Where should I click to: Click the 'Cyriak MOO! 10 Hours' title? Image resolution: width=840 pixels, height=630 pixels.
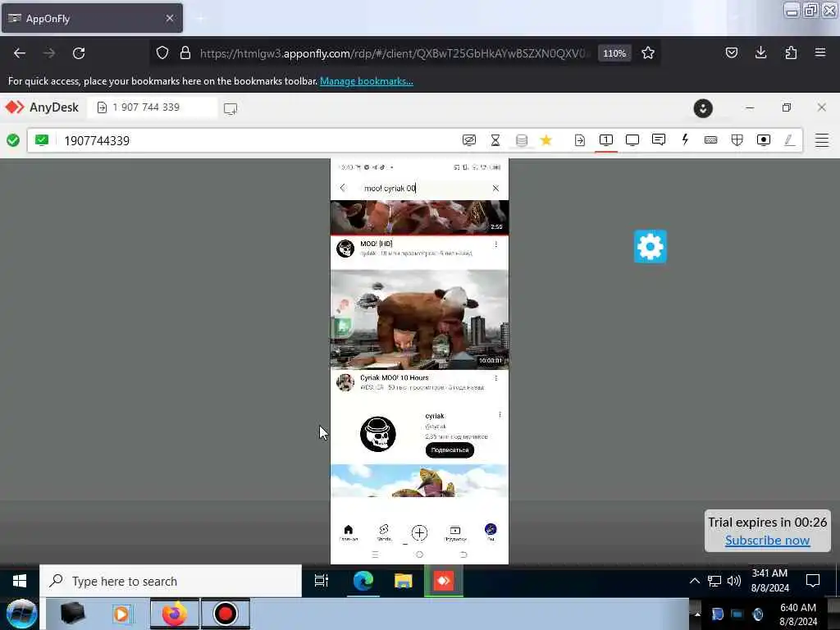tap(395, 377)
